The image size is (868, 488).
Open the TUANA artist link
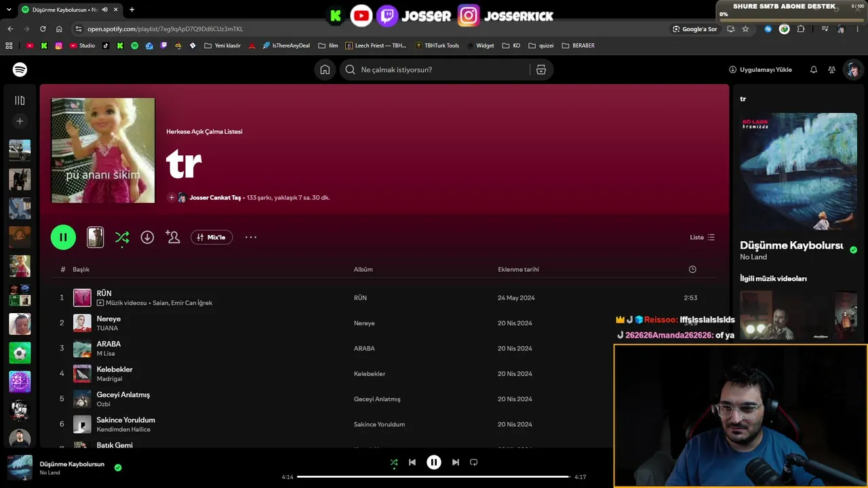tap(107, 328)
